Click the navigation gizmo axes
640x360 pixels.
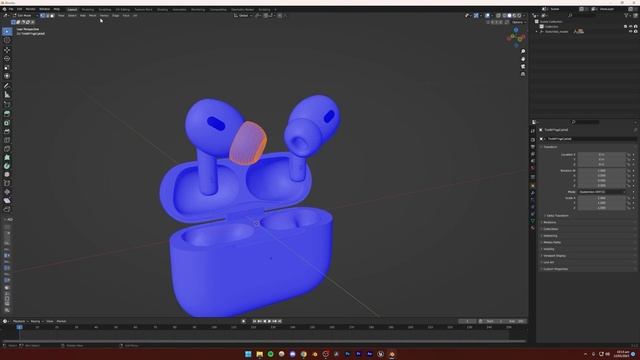[x=516, y=38]
